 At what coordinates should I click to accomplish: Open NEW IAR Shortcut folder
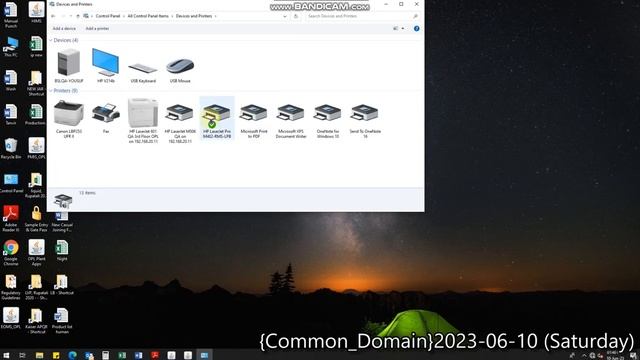pyautogui.click(x=36, y=83)
